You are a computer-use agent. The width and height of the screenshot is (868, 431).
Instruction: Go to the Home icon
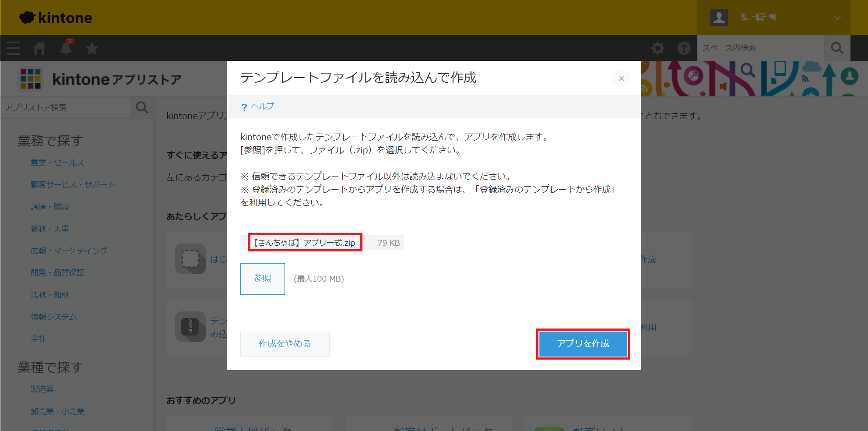click(39, 48)
